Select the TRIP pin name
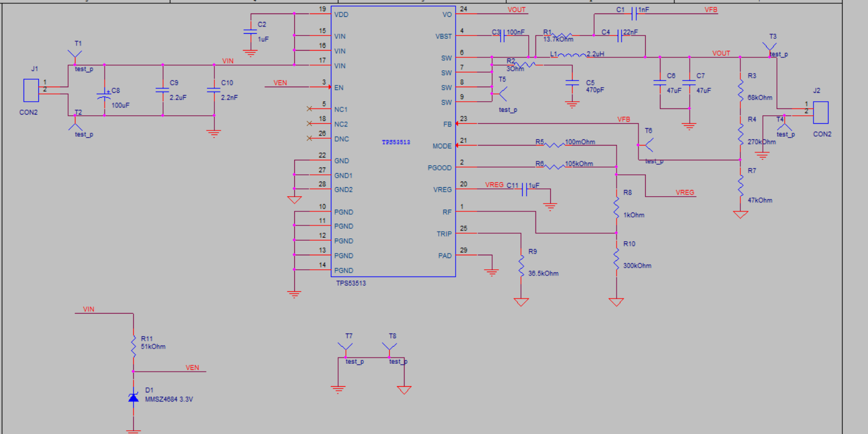 [x=444, y=234]
